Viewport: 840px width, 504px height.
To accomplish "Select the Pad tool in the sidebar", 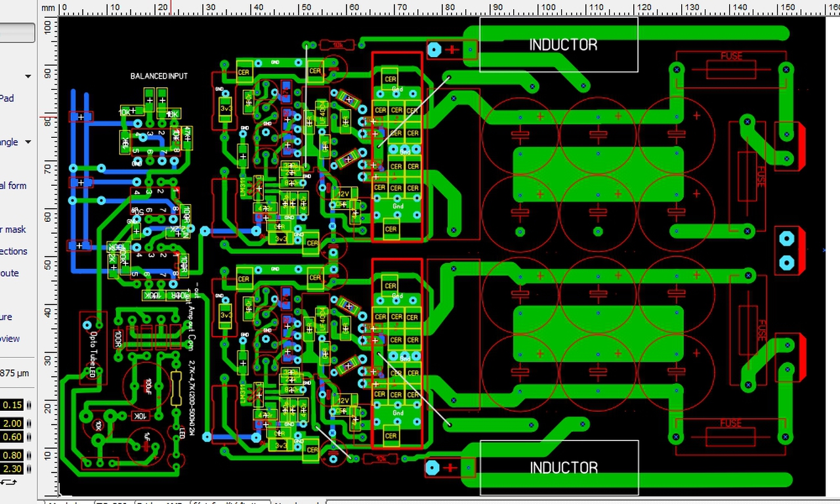I will tap(7, 98).
